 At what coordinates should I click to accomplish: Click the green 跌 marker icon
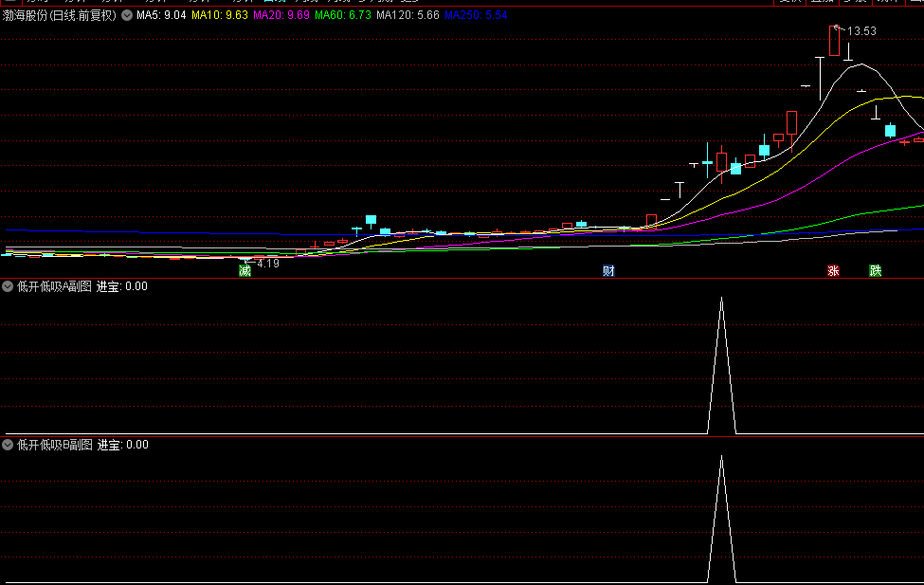click(876, 270)
